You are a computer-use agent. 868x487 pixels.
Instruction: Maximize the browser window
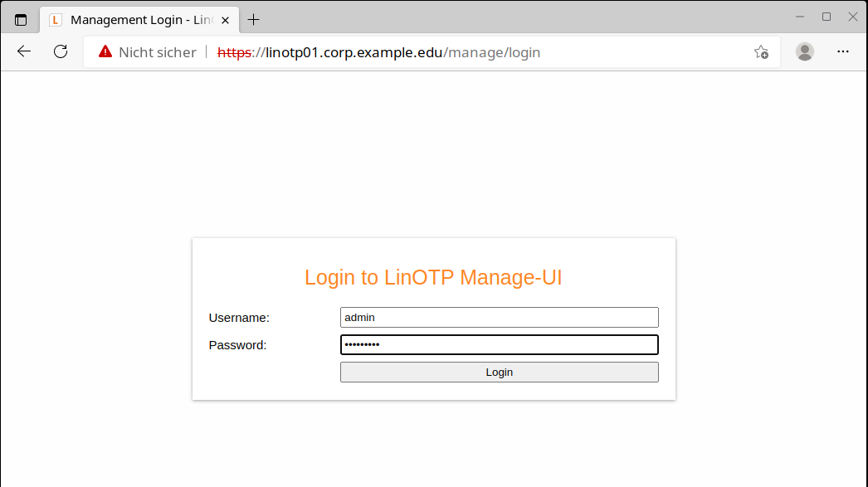pyautogui.click(x=827, y=17)
